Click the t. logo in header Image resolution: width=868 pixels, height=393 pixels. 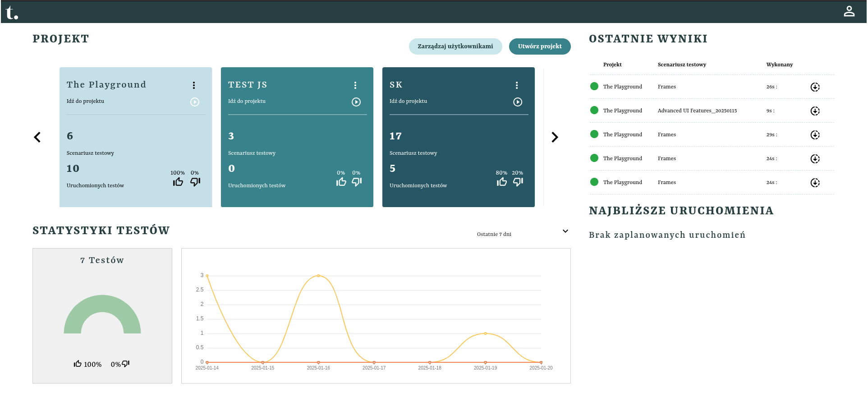pyautogui.click(x=12, y=12)
